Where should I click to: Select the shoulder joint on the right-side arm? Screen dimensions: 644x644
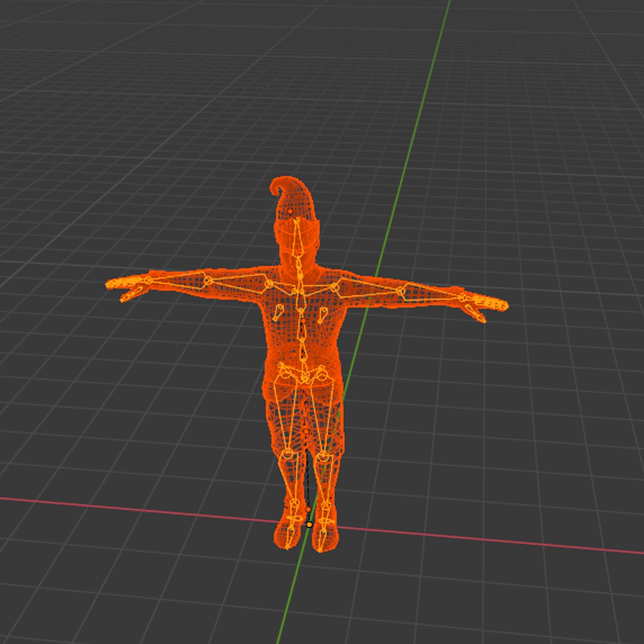pyautogui.click(x=335, y=287)
